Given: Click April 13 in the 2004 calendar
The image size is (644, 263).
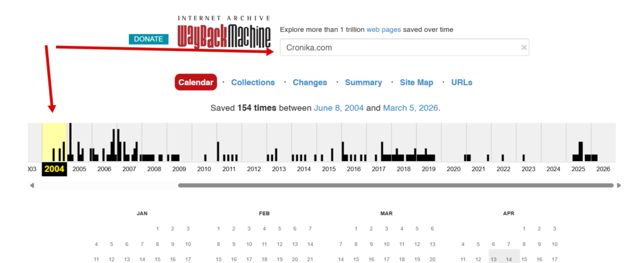Looking at the screenshot, I should coord(494,259).
